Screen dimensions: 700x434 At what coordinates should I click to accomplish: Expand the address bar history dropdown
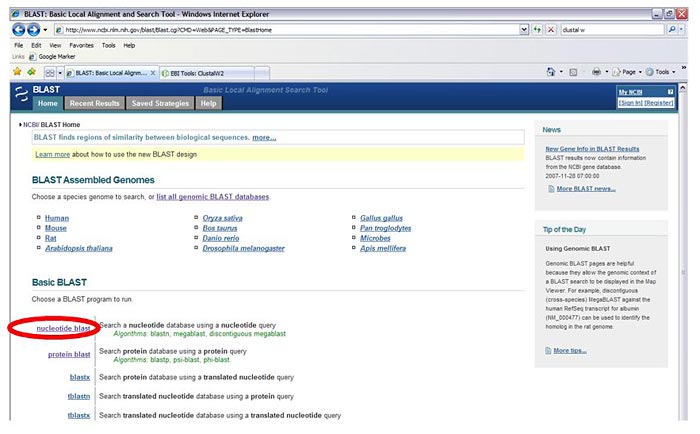[x=524, y=30]
